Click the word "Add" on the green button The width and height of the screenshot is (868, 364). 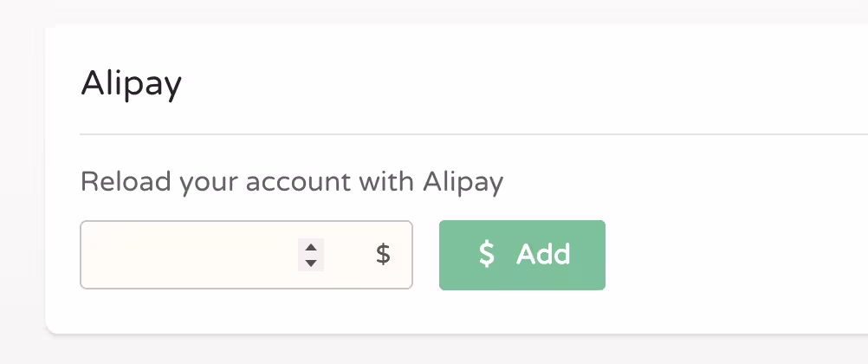pos(543,254)
